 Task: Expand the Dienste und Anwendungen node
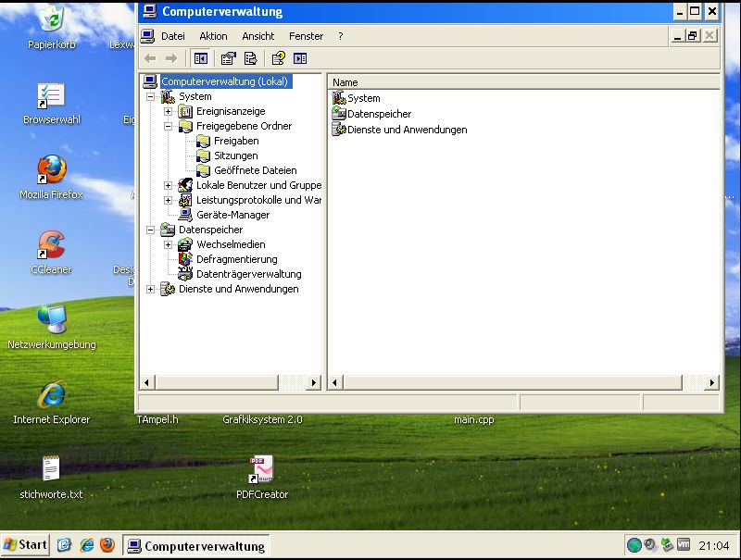(151, 289)
